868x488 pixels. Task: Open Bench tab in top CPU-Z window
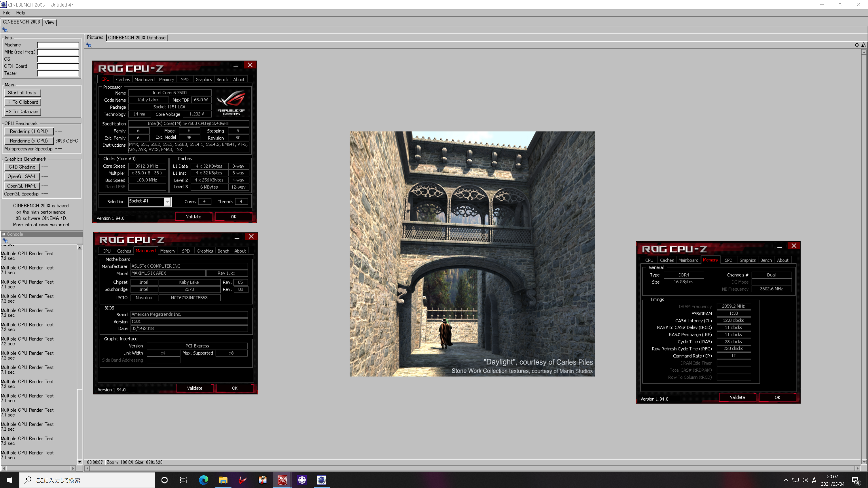click(x=222, y=80)
